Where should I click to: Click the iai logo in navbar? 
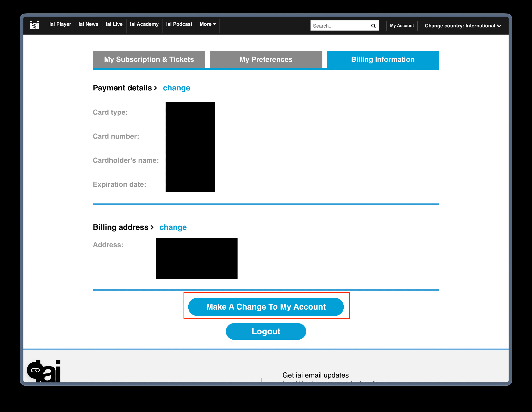tap(35, 25)
